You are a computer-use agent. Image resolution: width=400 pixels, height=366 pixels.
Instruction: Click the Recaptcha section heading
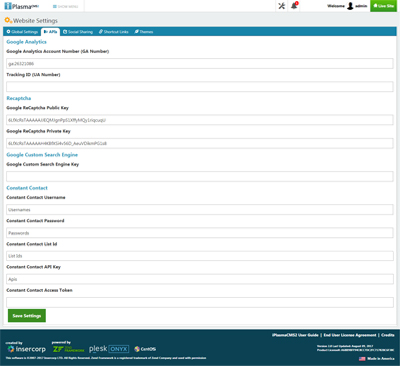(x=19, y=98)
